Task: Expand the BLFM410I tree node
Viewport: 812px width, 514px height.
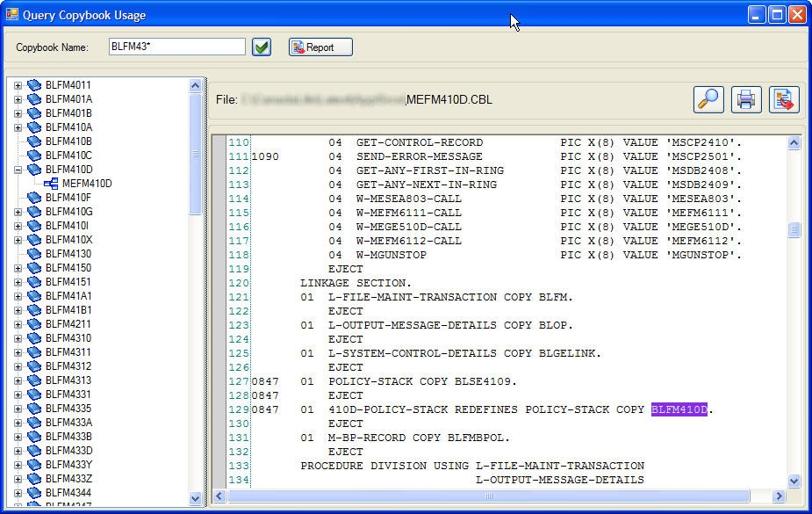Action: (x=18, y=226)
